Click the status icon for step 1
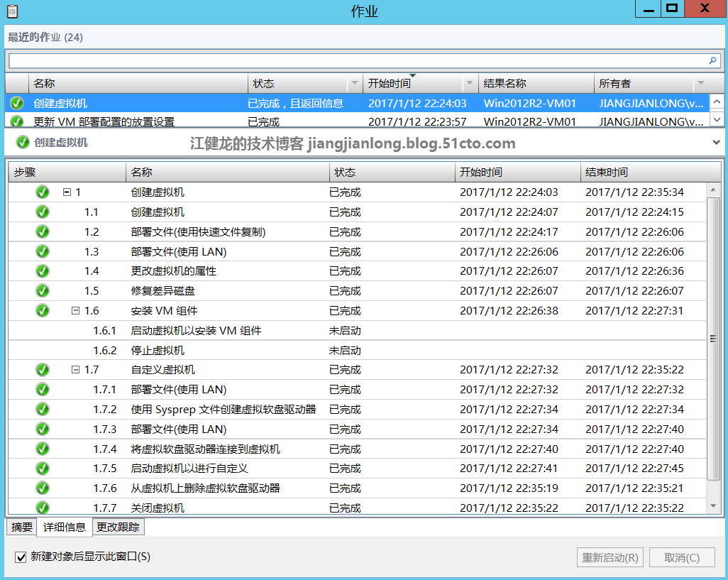Screen dimensions: 728x580 coord(43,192)
